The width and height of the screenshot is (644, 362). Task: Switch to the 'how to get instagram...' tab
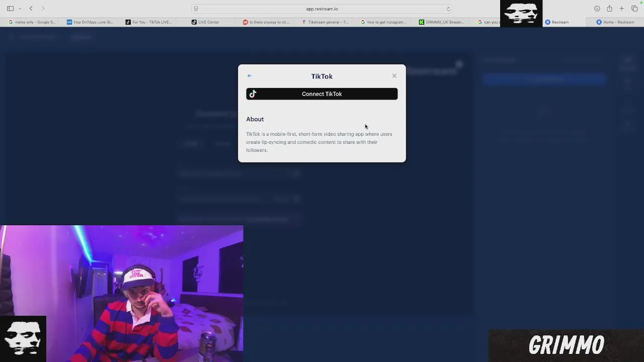tap(383, 22)
